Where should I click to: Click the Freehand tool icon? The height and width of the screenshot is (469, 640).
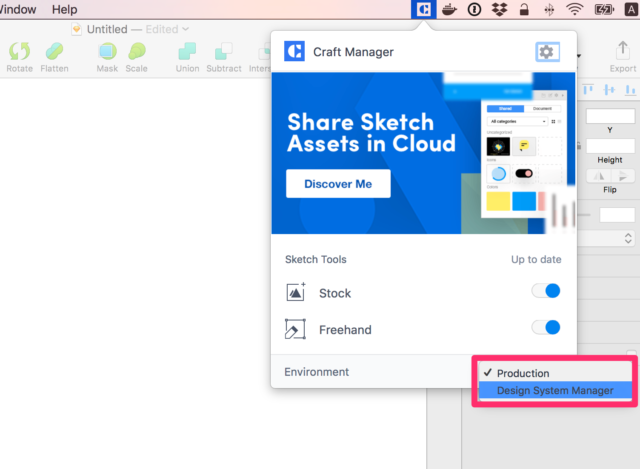click(x=295, y=329)
